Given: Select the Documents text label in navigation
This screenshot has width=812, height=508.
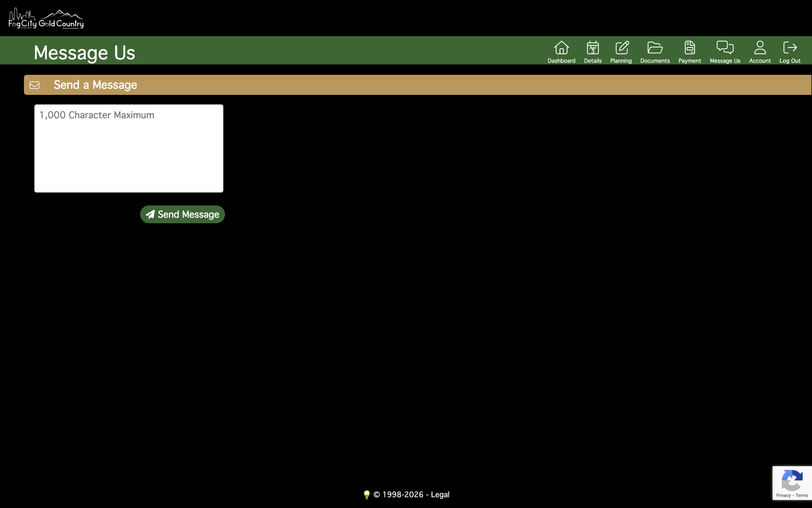Looking at the screenshot, I should pyautogui.click(x=654, y=61).
